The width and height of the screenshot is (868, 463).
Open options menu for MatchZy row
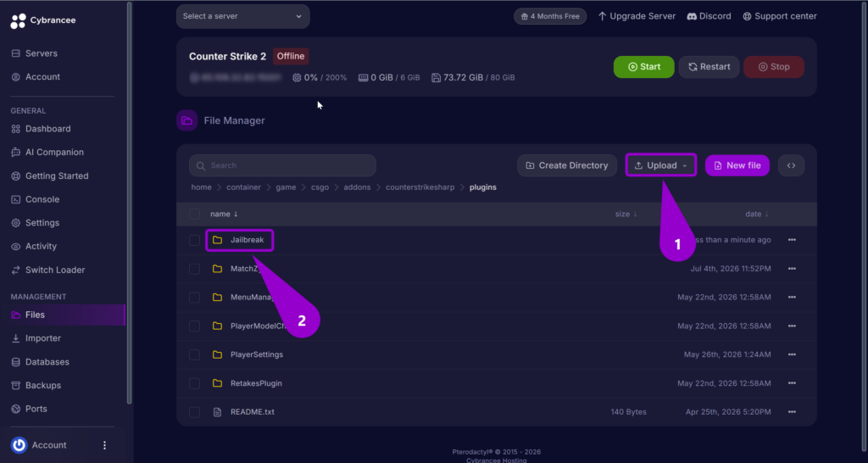(792, 269)
